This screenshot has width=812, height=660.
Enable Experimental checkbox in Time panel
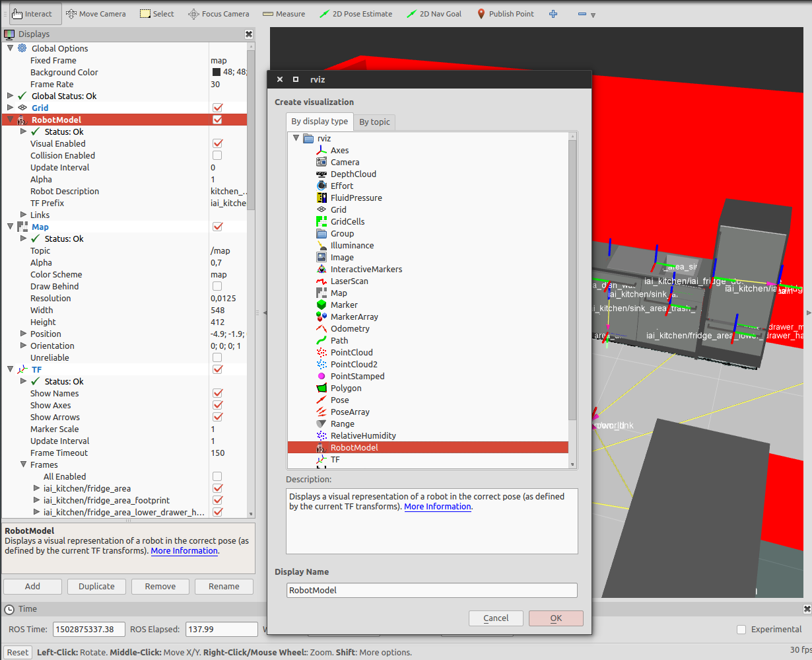coord(741,630)
